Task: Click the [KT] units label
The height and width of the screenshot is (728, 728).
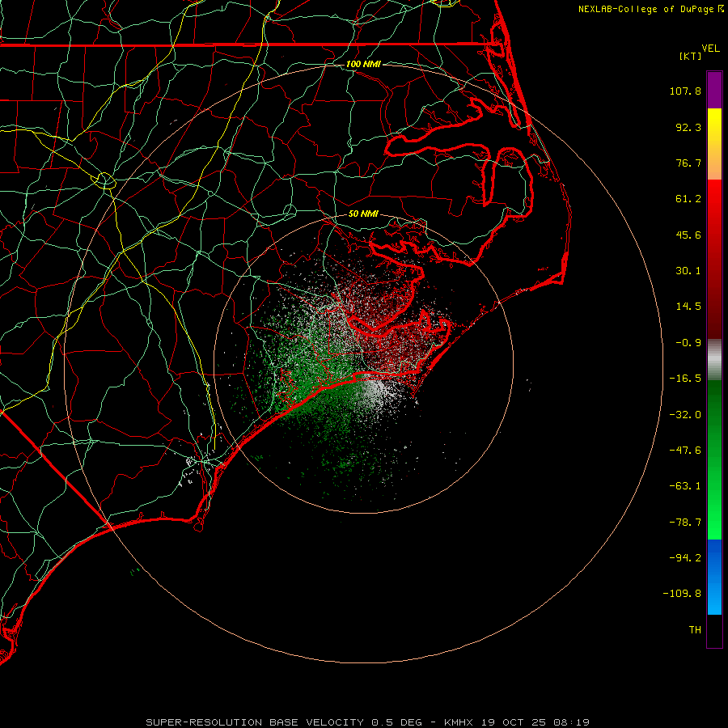Action: pyautogui.click(x=691, y=56)
